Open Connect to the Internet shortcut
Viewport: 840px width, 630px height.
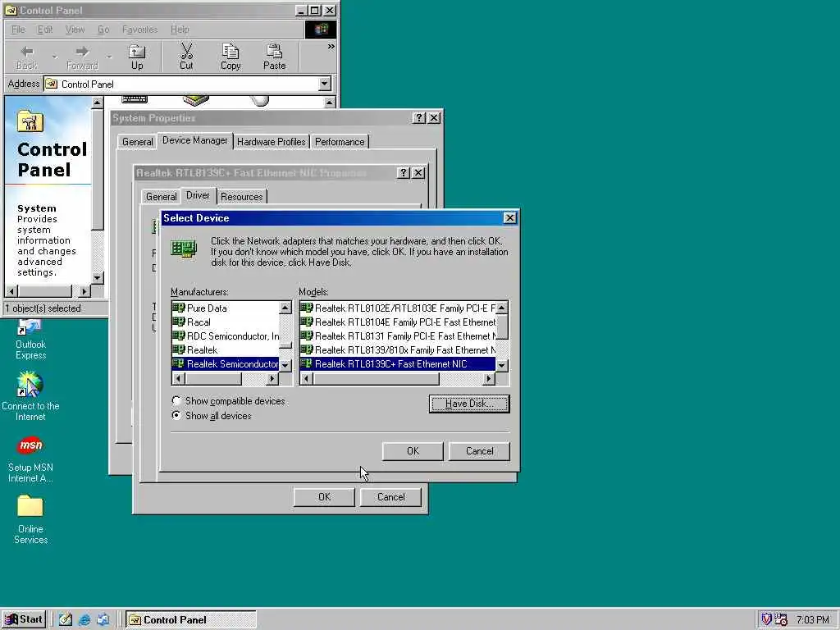30,397
